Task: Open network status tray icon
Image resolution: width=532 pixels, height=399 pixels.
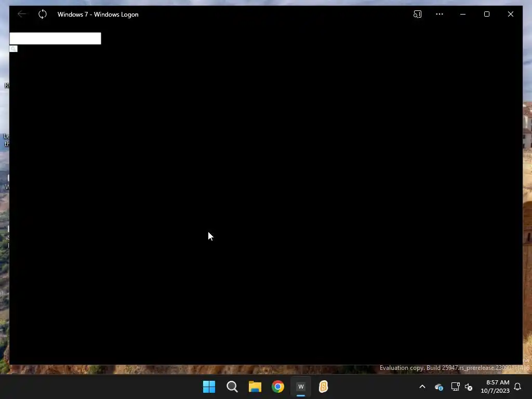Action: tap(455, 387)
